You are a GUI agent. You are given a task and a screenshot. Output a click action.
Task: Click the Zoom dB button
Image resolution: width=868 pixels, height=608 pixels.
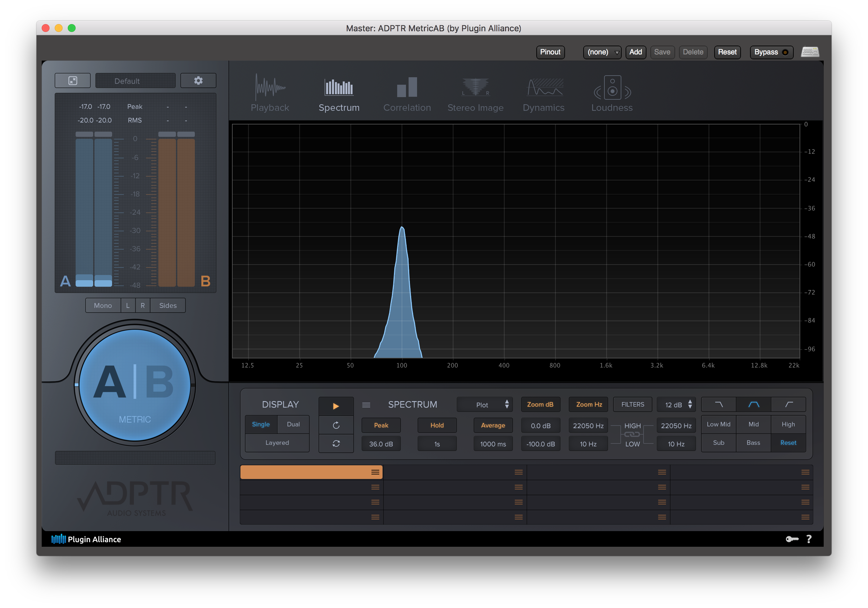tap(540, 405)
